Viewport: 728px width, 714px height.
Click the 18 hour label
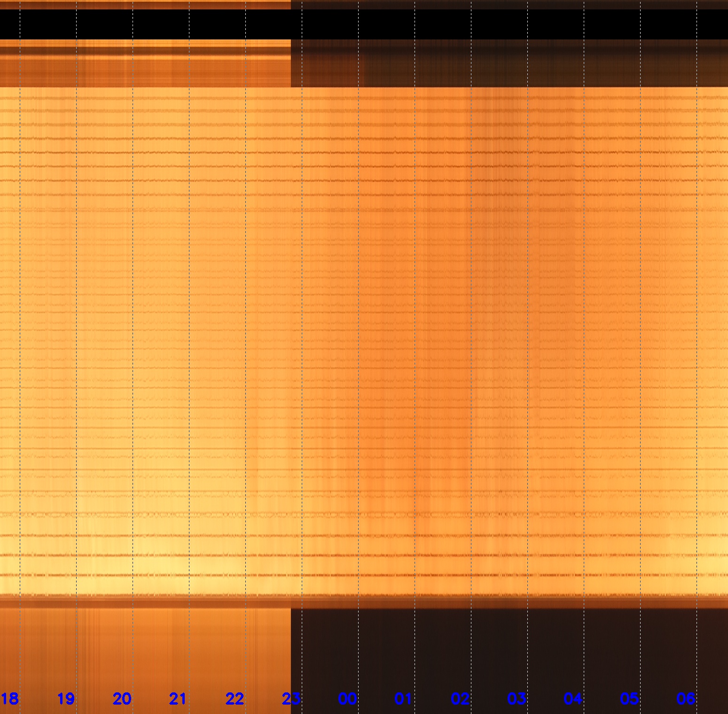pyautogui.click(x=9, y=699)
